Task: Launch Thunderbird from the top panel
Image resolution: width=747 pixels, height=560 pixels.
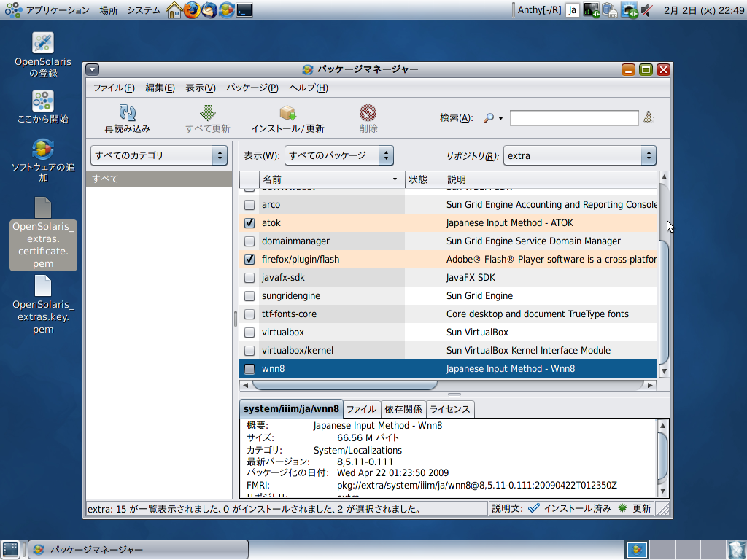Action: click(x=209, y=10)
